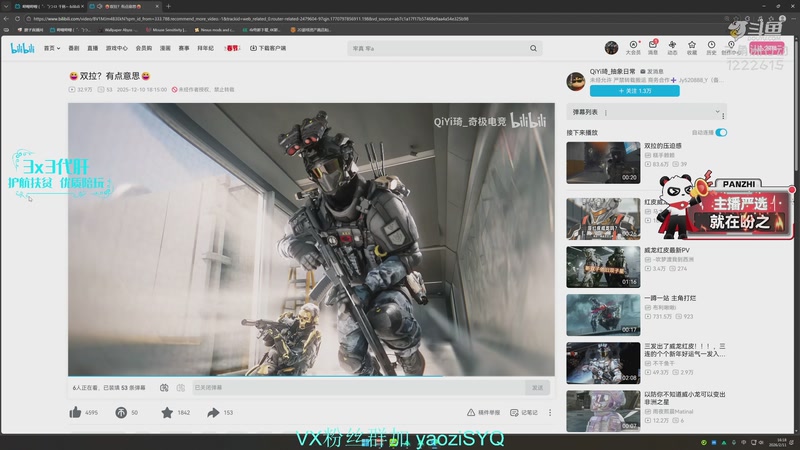Open thumbnail with duration 00:17

point(603,315)
